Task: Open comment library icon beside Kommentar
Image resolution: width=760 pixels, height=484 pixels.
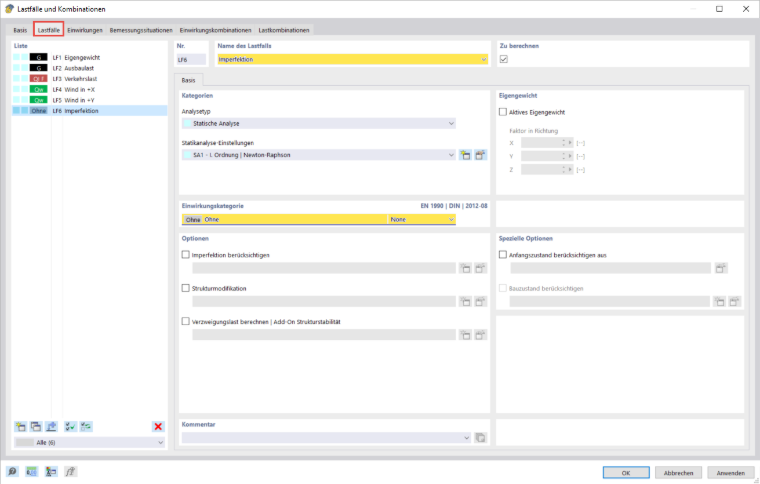Action: pos(480,437)
